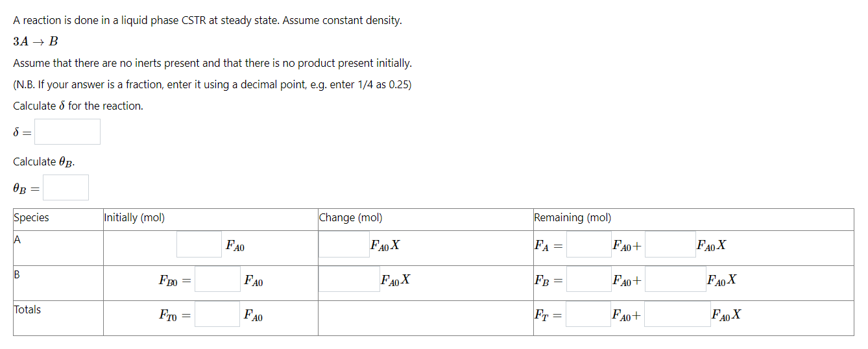This screenshot has height=349, width=868.
Task: Click the species B row label
Action: (18, 274)
